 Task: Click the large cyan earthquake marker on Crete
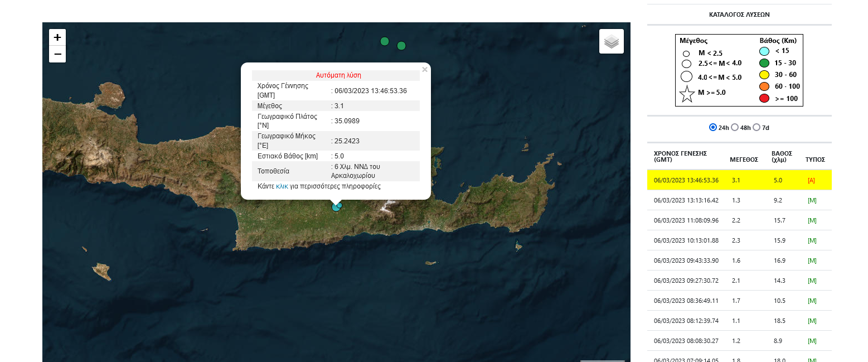(x=336, y=207)
